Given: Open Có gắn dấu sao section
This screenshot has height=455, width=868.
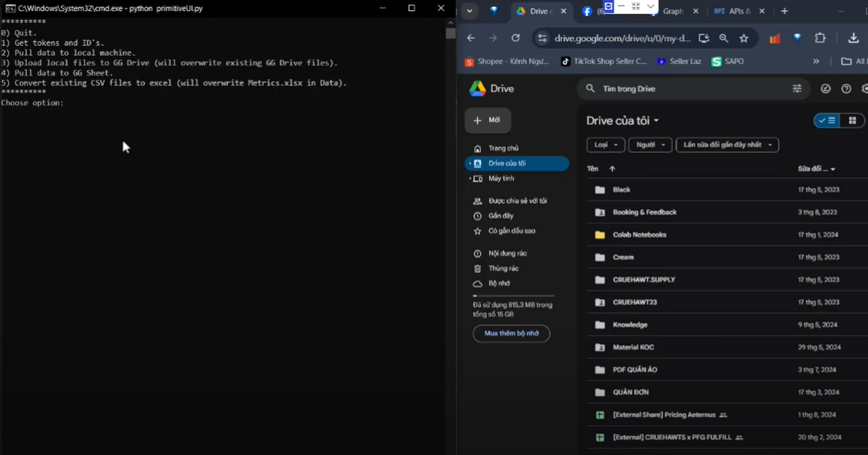Looking at the screenshot, I should [512, 231].
